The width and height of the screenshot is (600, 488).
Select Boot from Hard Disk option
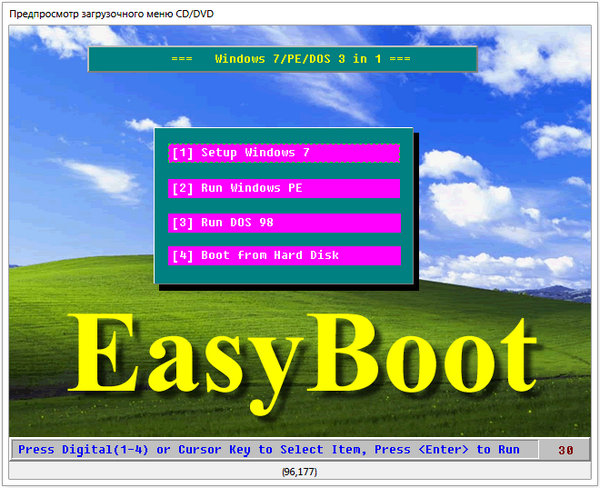(284, 255)
